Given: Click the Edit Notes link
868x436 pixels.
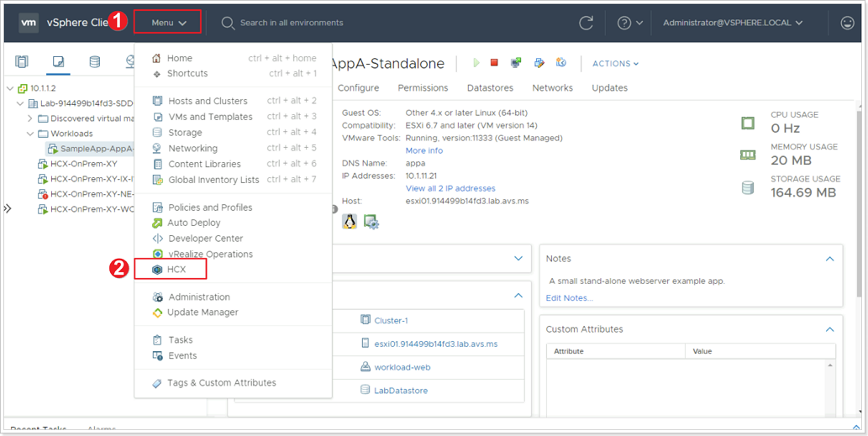Looking at the screenshot, I should point(569,297).
